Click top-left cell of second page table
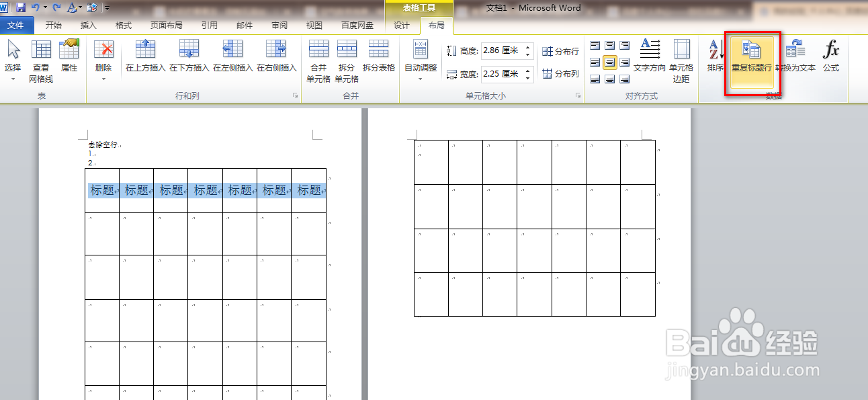 click(x=431, y=162)
